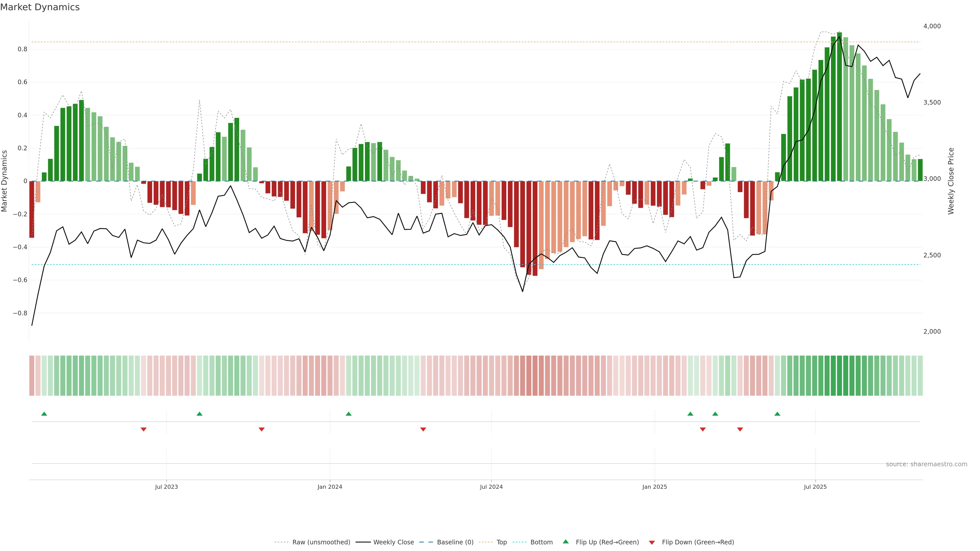Image resolution: width=980 pixels, height=551 pixels.
Task: Click the last green flip-up triangle marker
Action: coord(777,414)
